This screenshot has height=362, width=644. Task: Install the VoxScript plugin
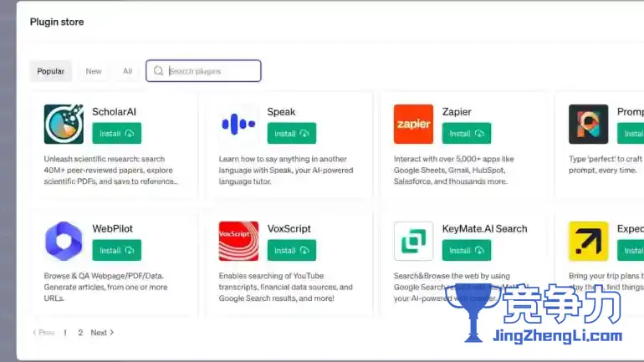click(292, 251)
